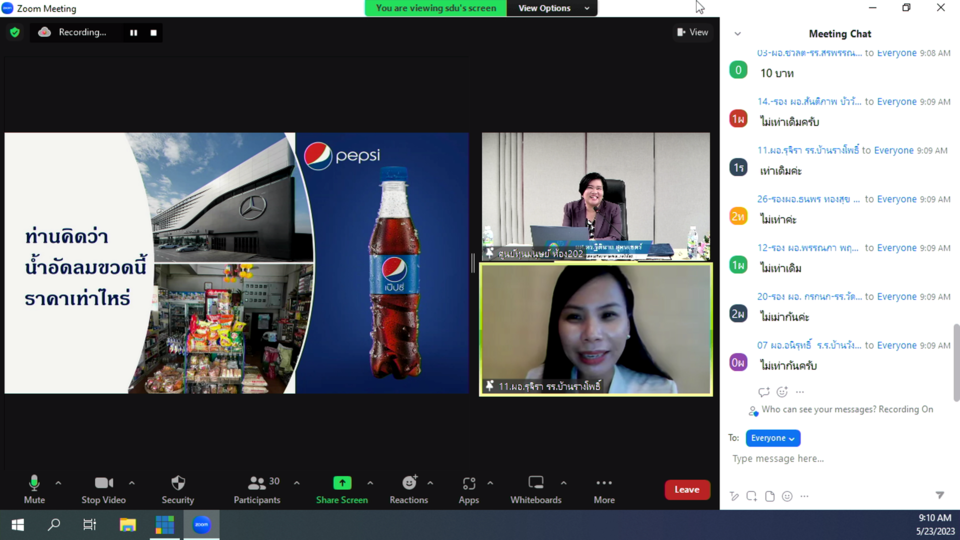Expand arrow next to Participants
Viewport: 960px width, 540px height.
pos(297,483)
